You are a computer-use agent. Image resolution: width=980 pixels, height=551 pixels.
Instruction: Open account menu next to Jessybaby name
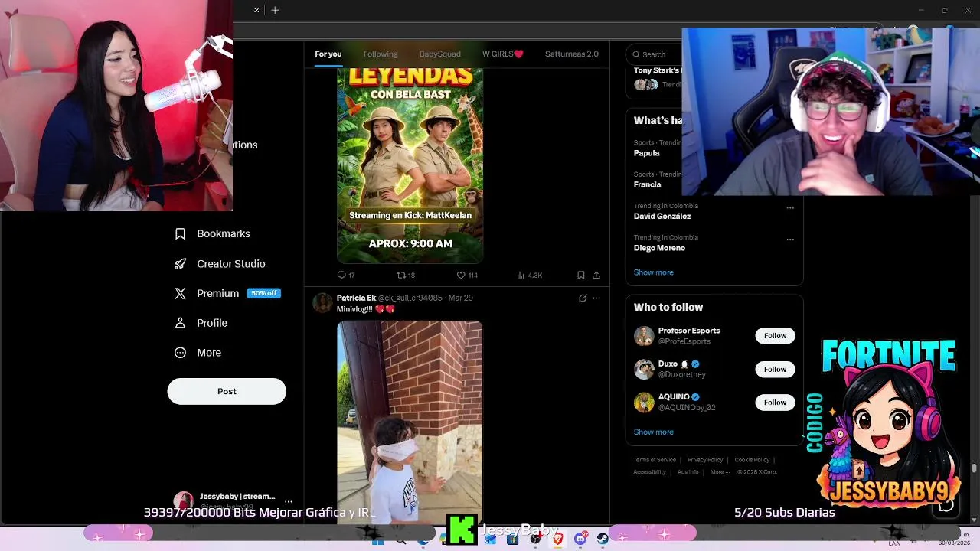click(x=289, y=501)
